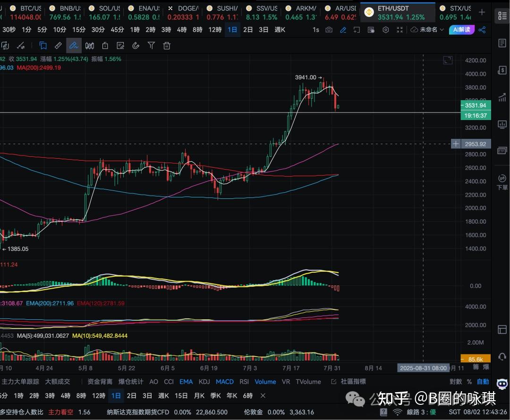Open the right sidebar list layout icon
510x420 pixels.
tap(502, 15)
